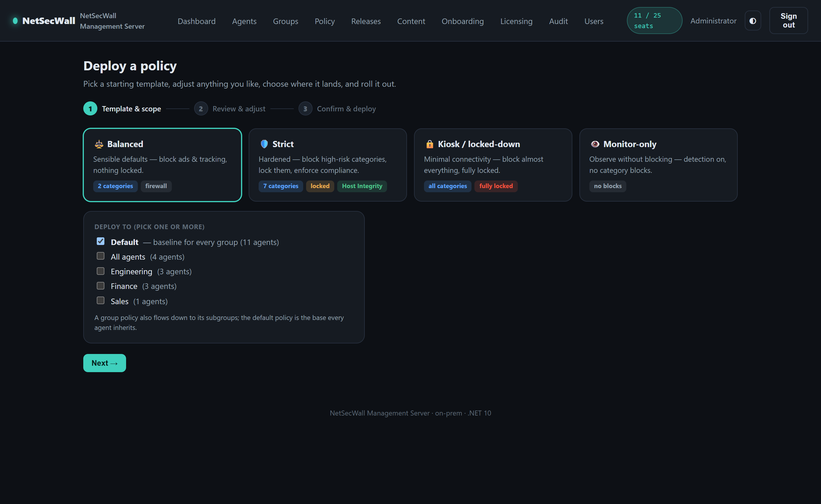Click step 1 Template & scope
This screenshot has width=821, height=504.
(x=122, y=108)
